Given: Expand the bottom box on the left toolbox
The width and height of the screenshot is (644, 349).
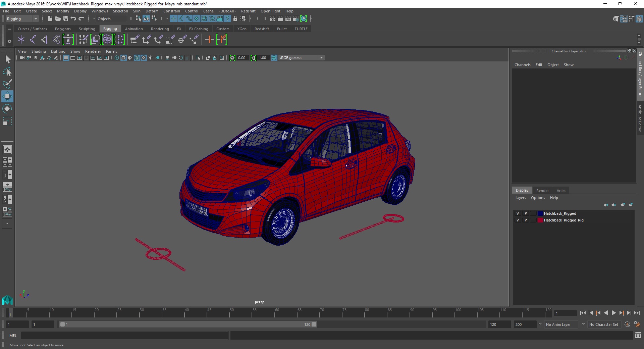Looking at the screenshot, I should coord(7,223).
